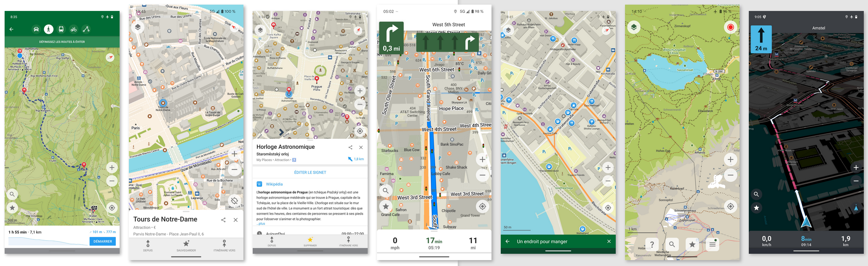Expand Wikipedia description with '...plus'
This screenshot has height=266, width=868.
tap(262, 224)
